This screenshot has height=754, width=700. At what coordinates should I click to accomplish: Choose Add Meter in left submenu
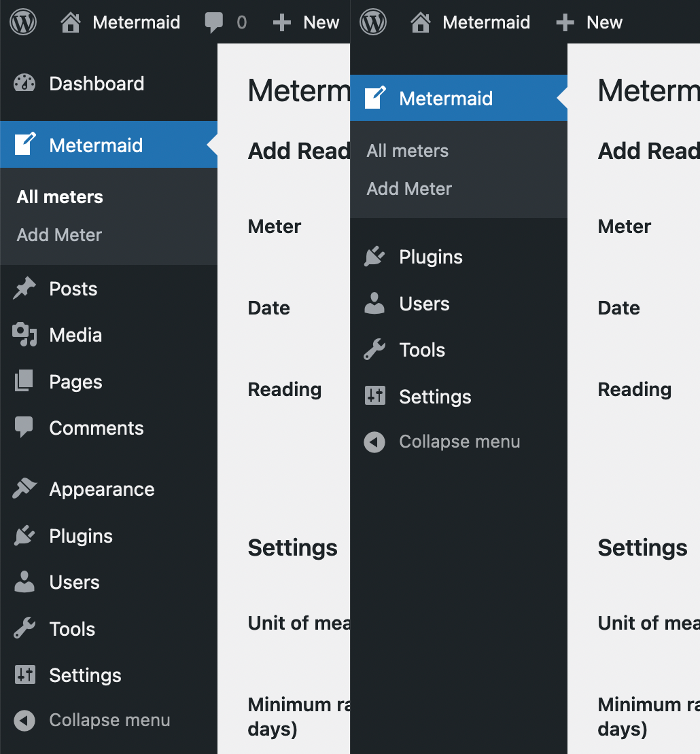click(x=59, y=234)
